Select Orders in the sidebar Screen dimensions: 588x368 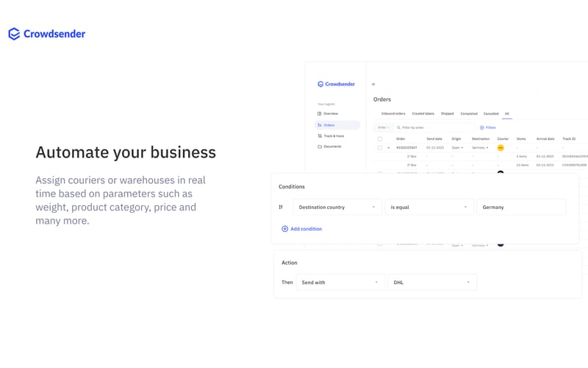click(x=337, y=125)
